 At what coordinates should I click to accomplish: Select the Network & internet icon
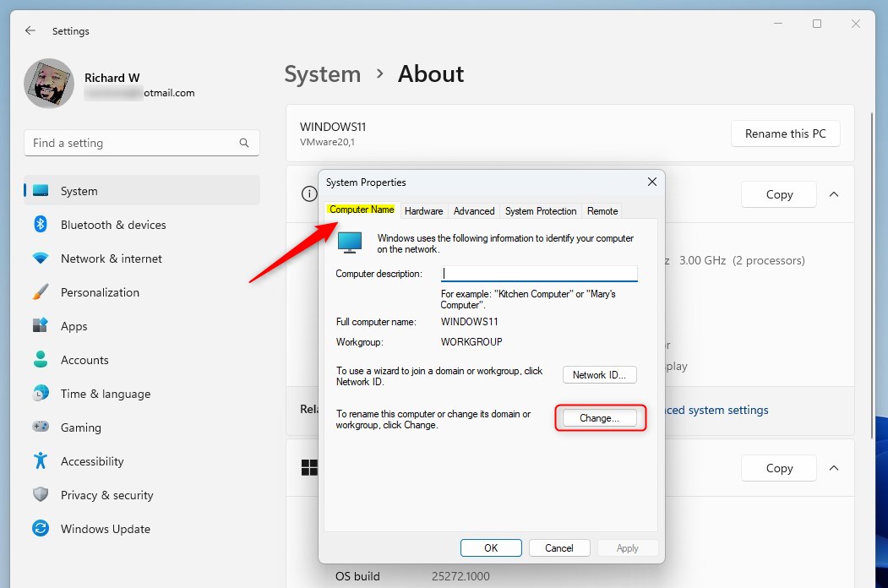pyautogui.click(x=41, y=259)
